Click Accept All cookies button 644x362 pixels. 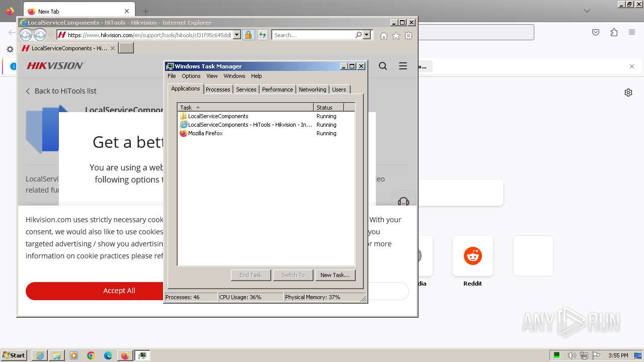click(119, 291)
